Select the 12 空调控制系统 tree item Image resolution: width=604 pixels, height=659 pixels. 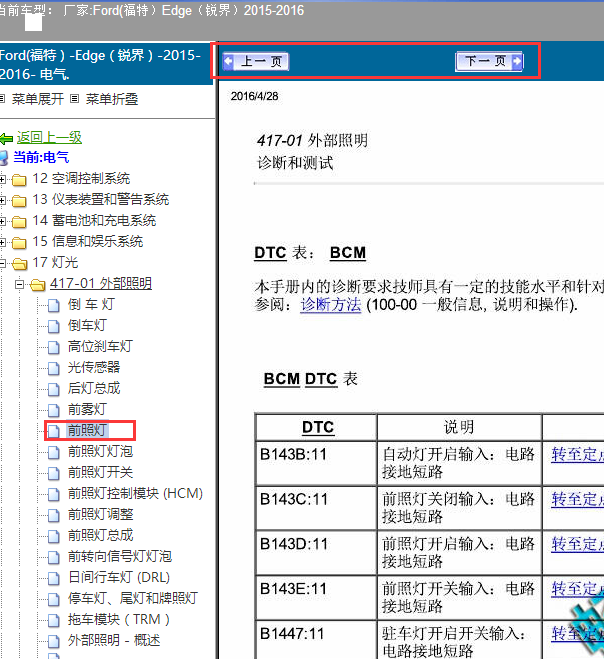[x=81, y=179]
